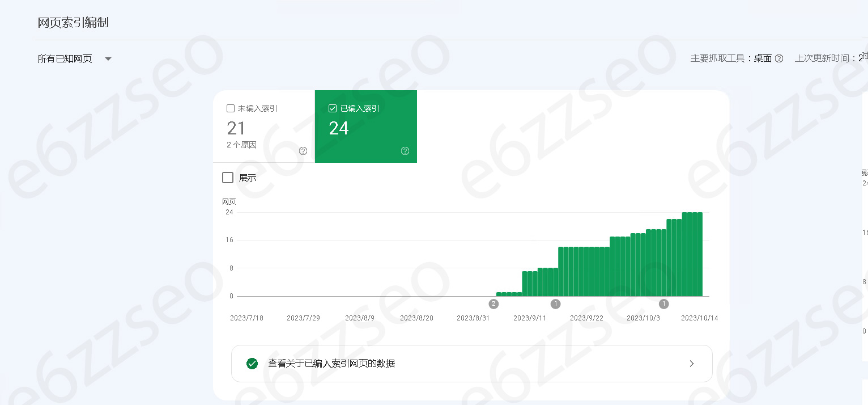Uncheck the 已编入索引 checkbox
Screen dimensions: 868x405
(x=333, y=108)
